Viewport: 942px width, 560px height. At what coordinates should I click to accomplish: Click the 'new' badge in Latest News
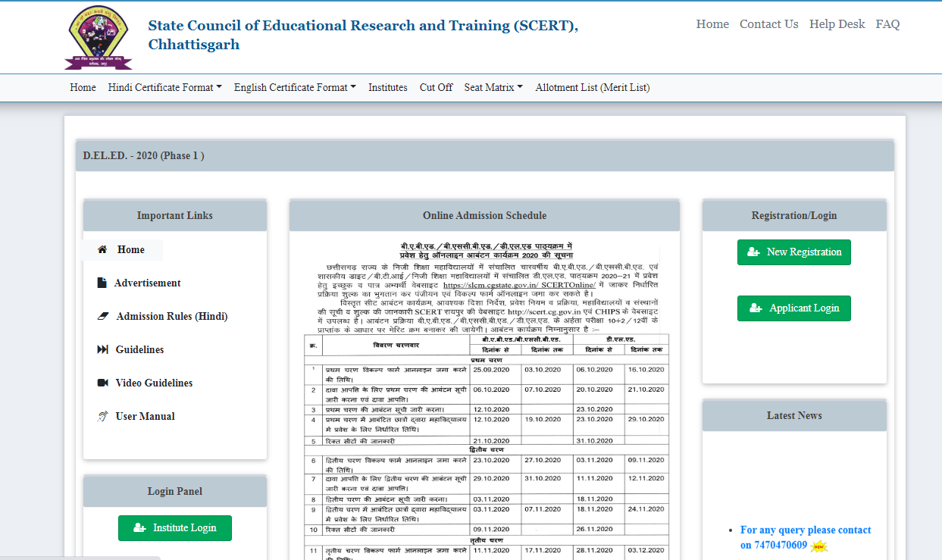tap(818, 546)
